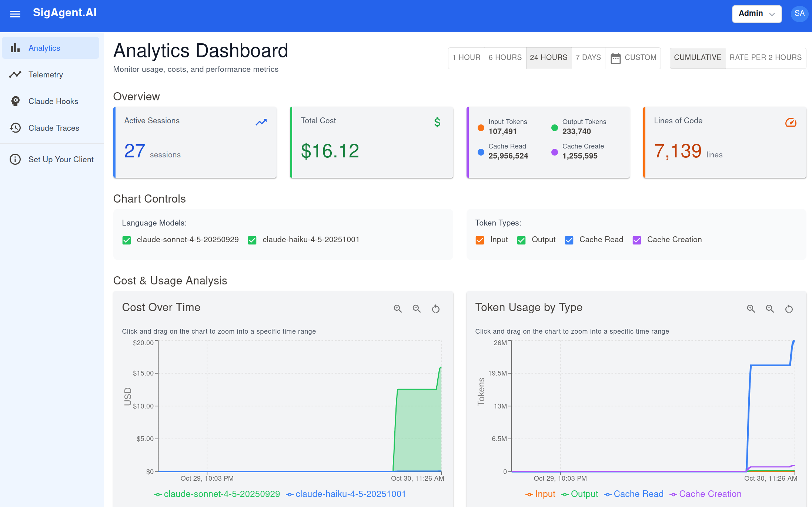Switch to the 7 DAYS time range

click(588, 58)
